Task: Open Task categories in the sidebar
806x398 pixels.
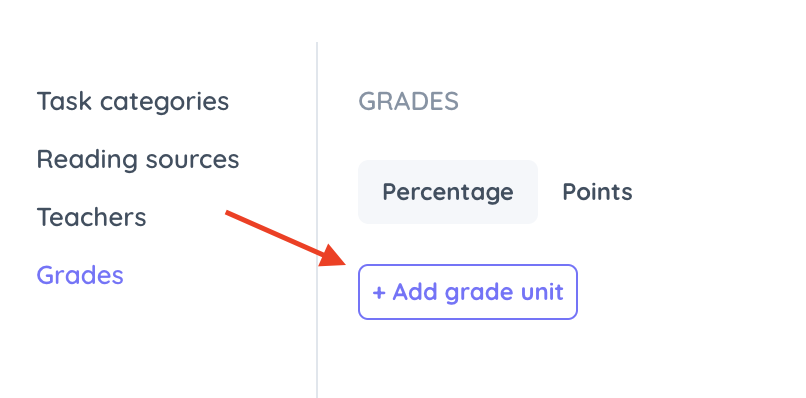Action: coord(133,101)
